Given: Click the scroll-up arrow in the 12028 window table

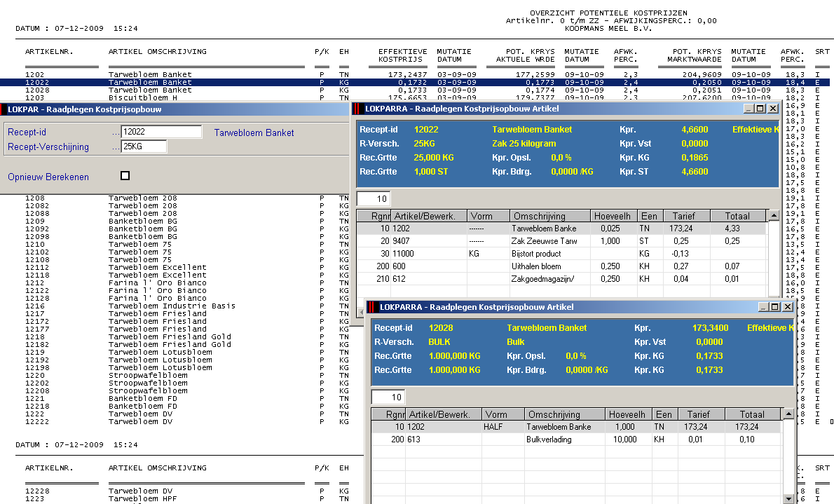Looking at the screenshot, I should 788,414.
